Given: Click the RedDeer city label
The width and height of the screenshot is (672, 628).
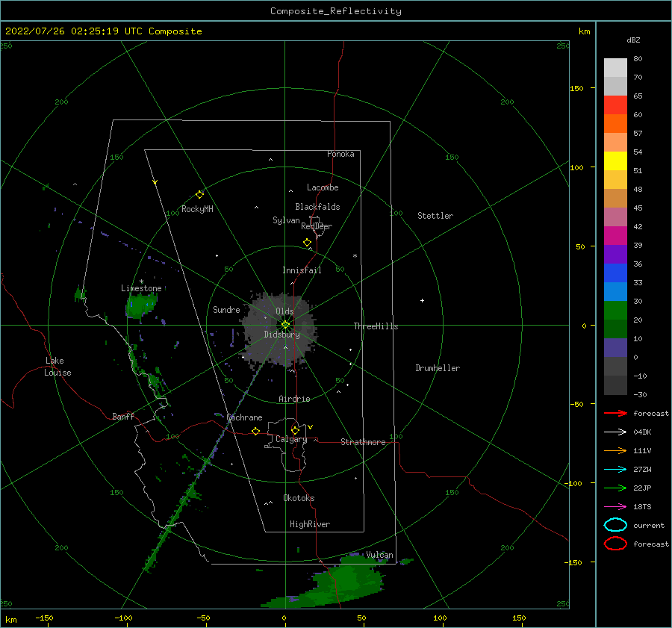Looking at the screenshot, I should pos(317,226).
